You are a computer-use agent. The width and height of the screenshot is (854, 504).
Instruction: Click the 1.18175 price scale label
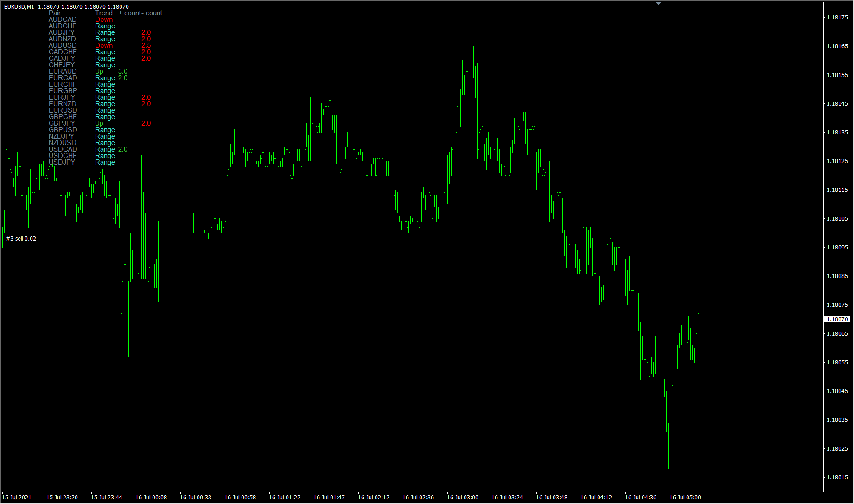coord(837,18)
